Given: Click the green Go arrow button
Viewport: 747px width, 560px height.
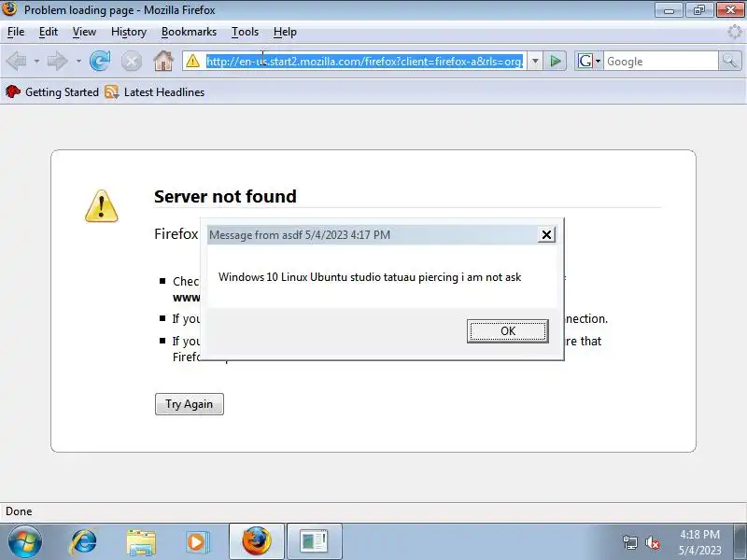Looking at the screenshot, I should (555, 61).
